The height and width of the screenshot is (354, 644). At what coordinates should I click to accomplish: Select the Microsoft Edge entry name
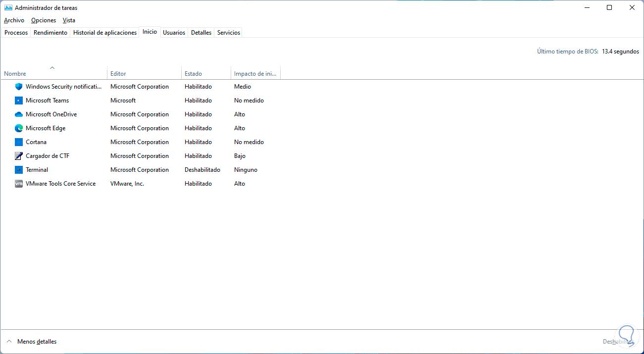pos(46,128)
